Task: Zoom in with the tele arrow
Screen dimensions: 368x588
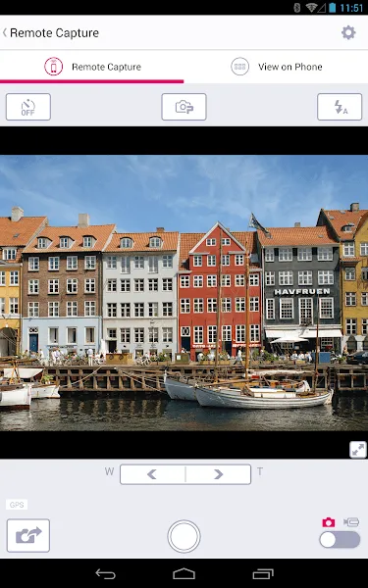Action: [218, 474]
